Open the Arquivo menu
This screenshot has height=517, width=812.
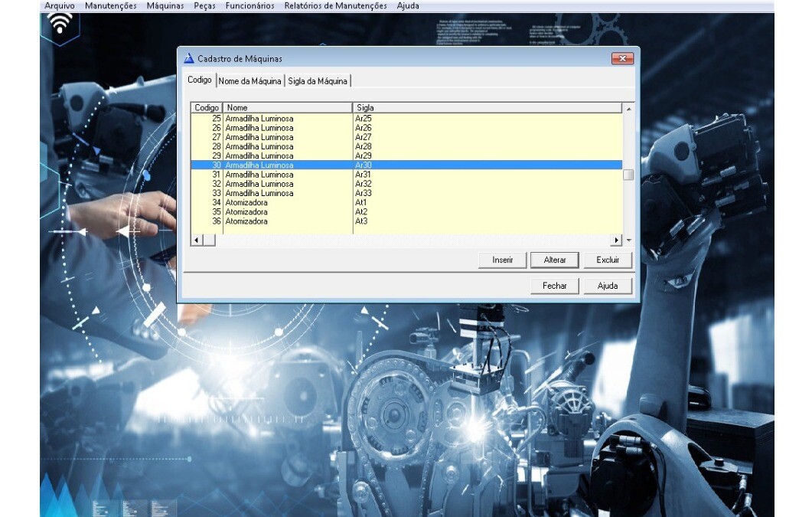click(x=60, y=5)
